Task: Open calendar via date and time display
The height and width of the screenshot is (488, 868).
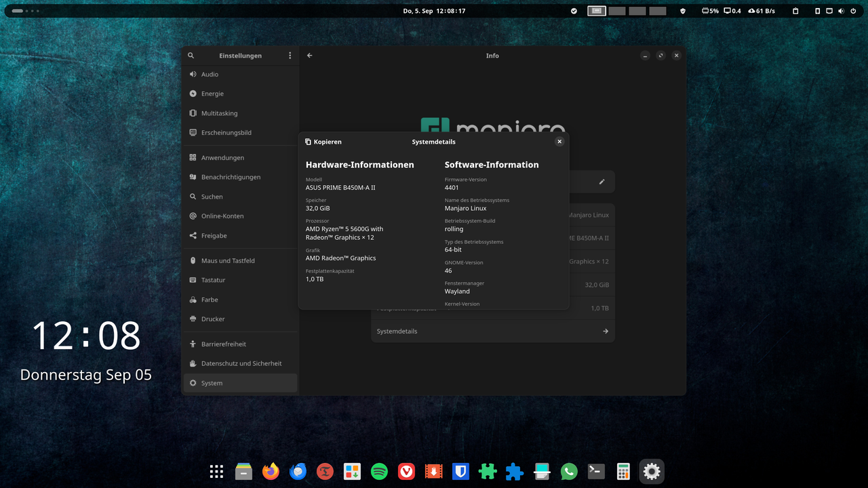Action: click(x=434, y=11)
